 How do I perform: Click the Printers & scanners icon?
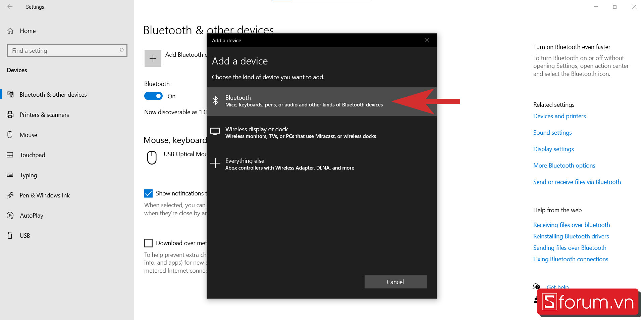pos(10,115)
